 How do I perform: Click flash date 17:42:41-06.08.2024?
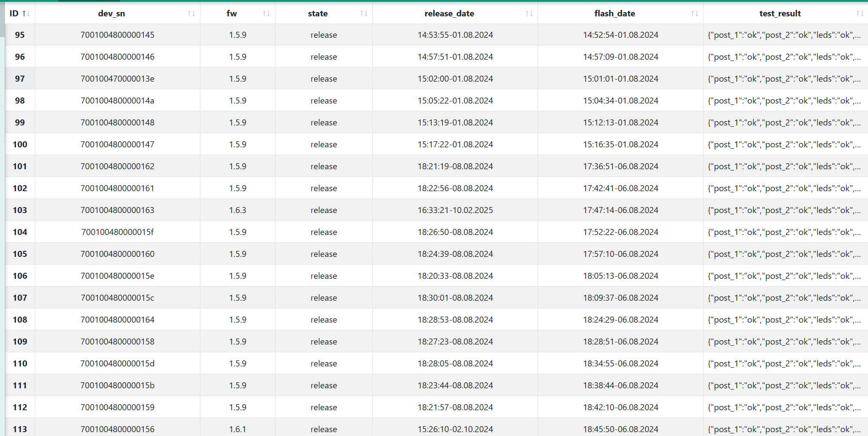[620, 188]
